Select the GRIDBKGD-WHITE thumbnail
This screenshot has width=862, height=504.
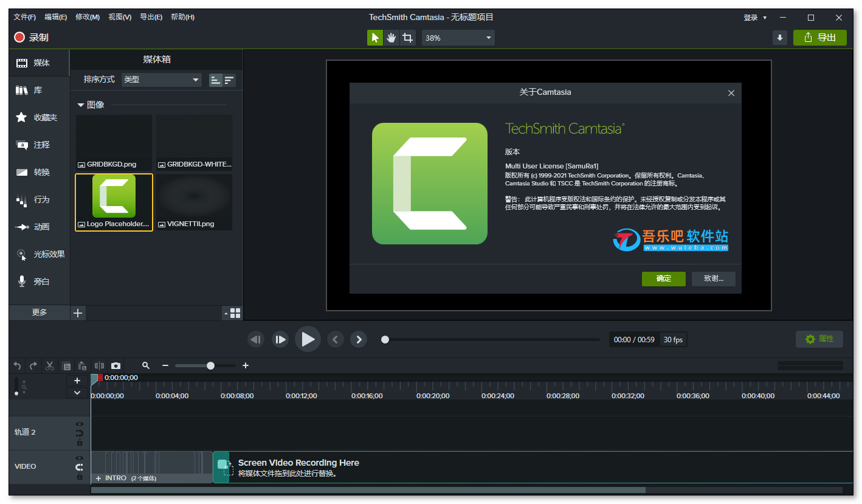pyautogui.click(x=194, y=142)
